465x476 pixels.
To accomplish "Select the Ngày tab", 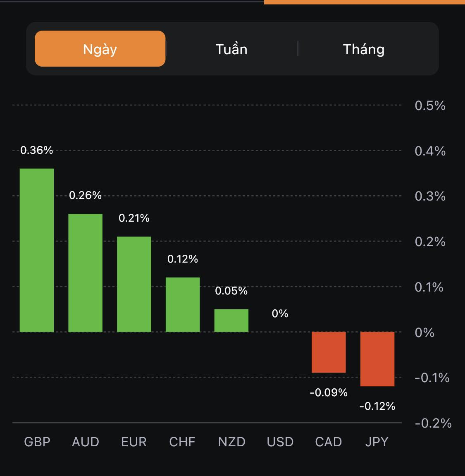I will tap(100, 49).
